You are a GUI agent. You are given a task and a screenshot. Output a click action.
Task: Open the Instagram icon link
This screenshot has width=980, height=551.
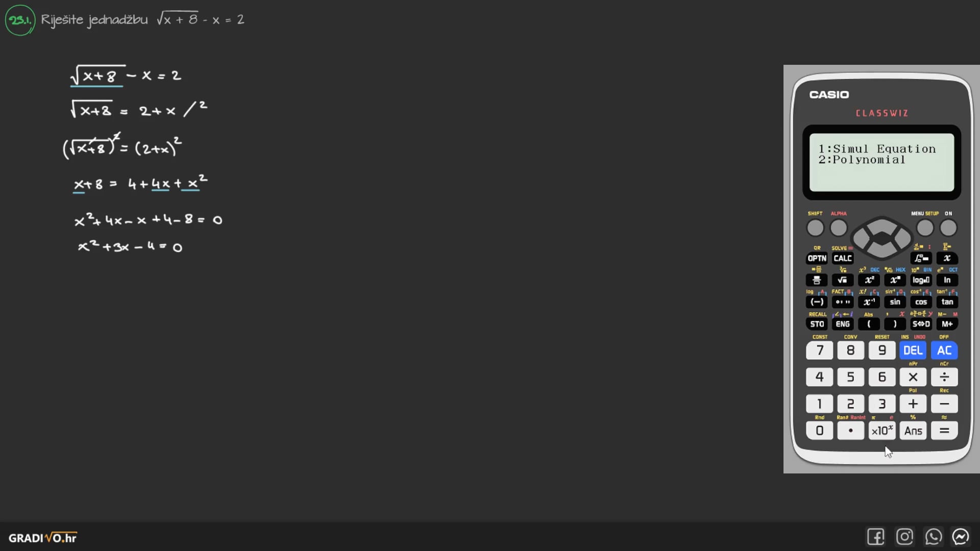pyautogui.click(x=904, y=537)
